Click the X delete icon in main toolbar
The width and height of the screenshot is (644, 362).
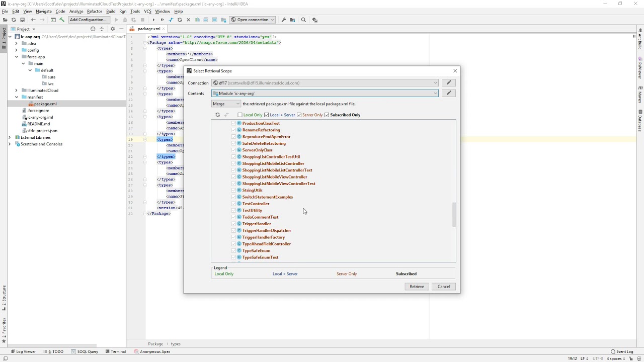(x=188, y=20)
